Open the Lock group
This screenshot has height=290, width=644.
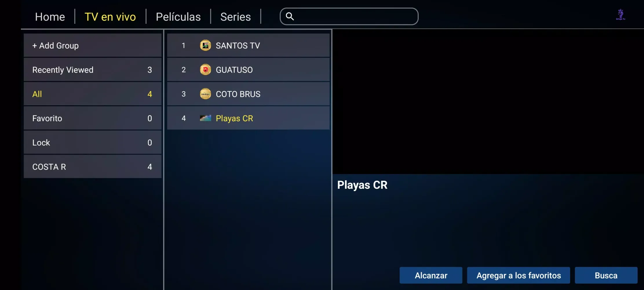93,142
